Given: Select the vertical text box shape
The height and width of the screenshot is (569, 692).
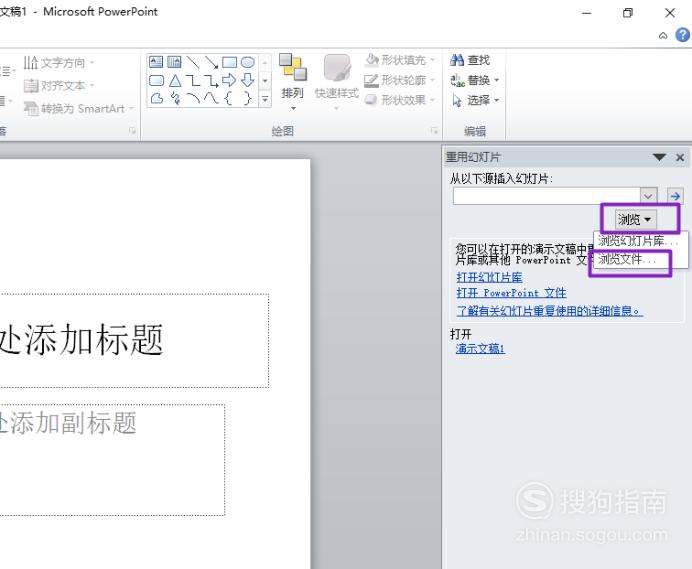Looking at the screenshot, I should point(174,62).
